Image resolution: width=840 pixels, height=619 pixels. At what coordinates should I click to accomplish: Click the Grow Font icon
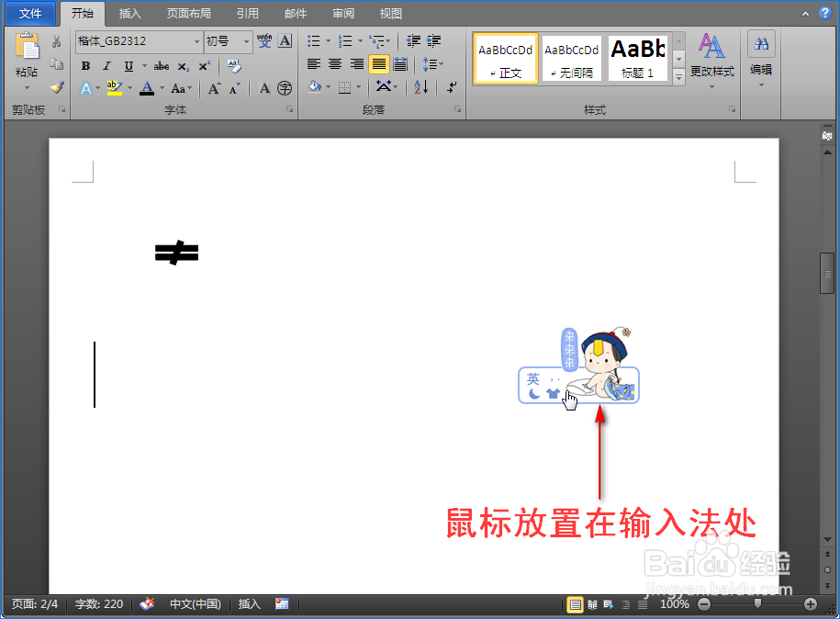pyautogui.click(x=213, y=86)
